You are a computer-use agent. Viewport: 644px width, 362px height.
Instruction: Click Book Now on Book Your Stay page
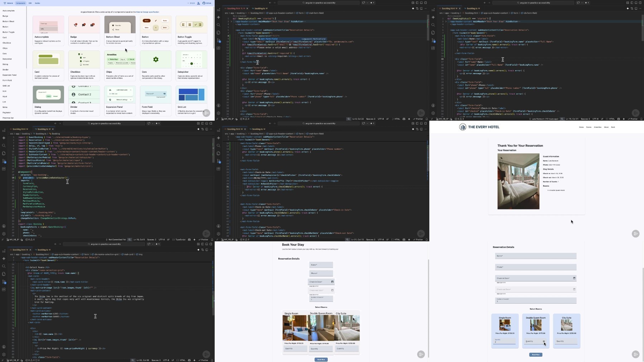(x=321, y=359)
